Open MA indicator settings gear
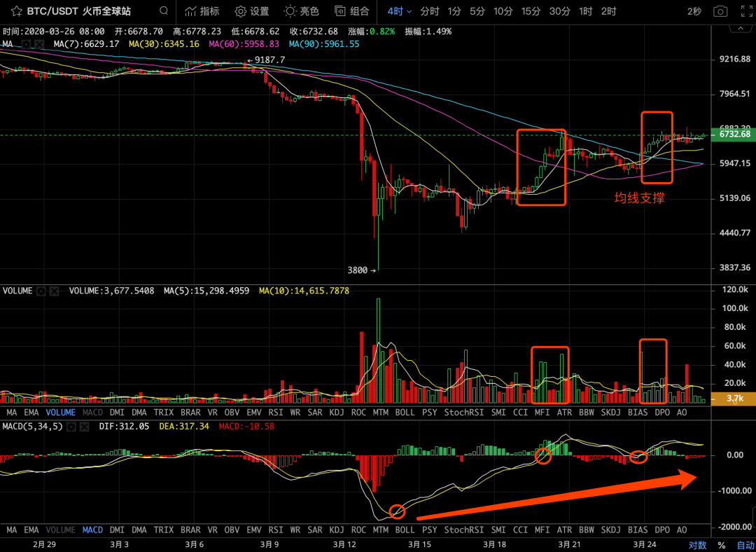The width and height of the screenshot is (756, 552). [27, 44]
